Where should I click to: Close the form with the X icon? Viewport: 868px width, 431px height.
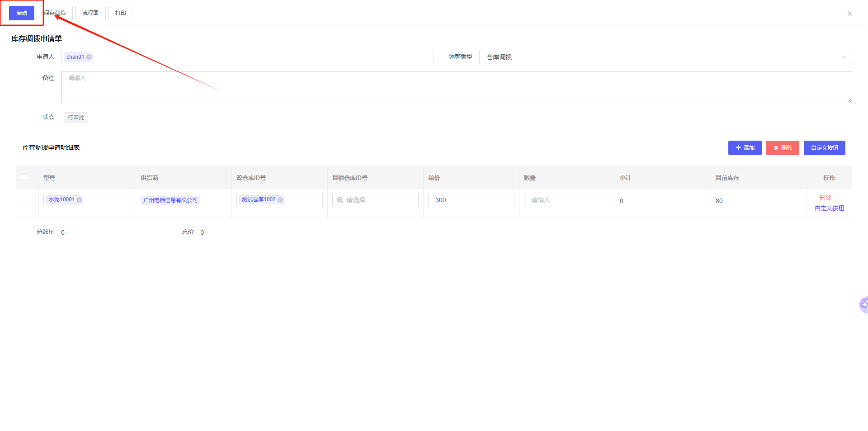[849, 14]
